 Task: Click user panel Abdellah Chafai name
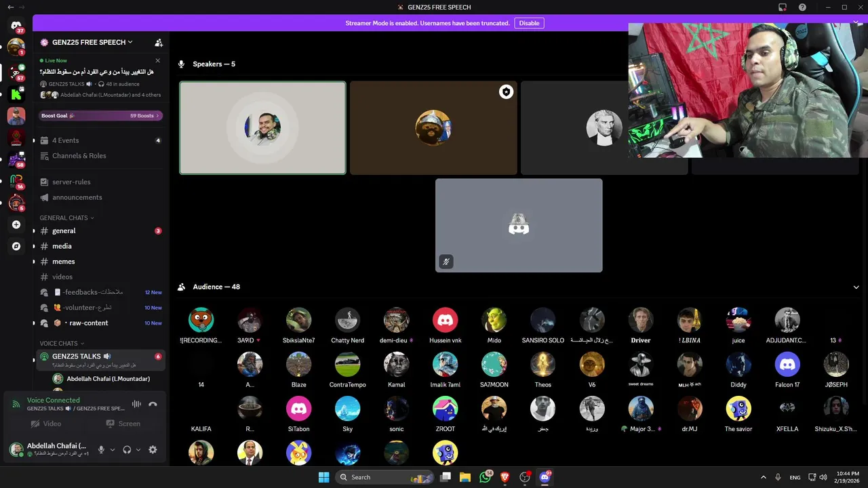57,446
